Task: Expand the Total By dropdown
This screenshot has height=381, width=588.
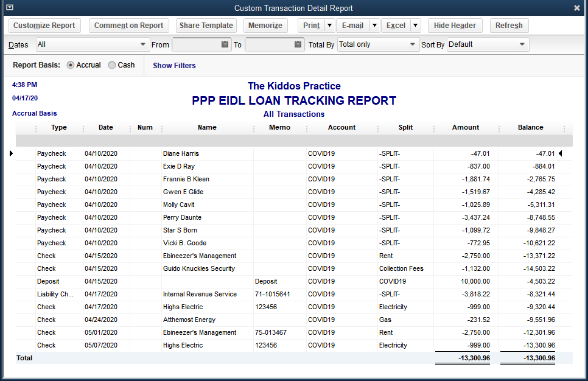Action: (x=413, y=44)
